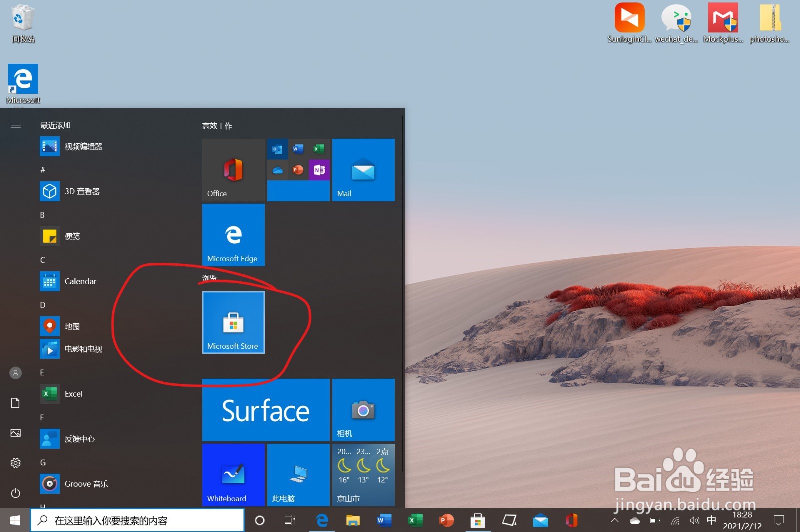800x532 pixels.
Task: Open the 此电脑 tile
Action: click(298, 475)
